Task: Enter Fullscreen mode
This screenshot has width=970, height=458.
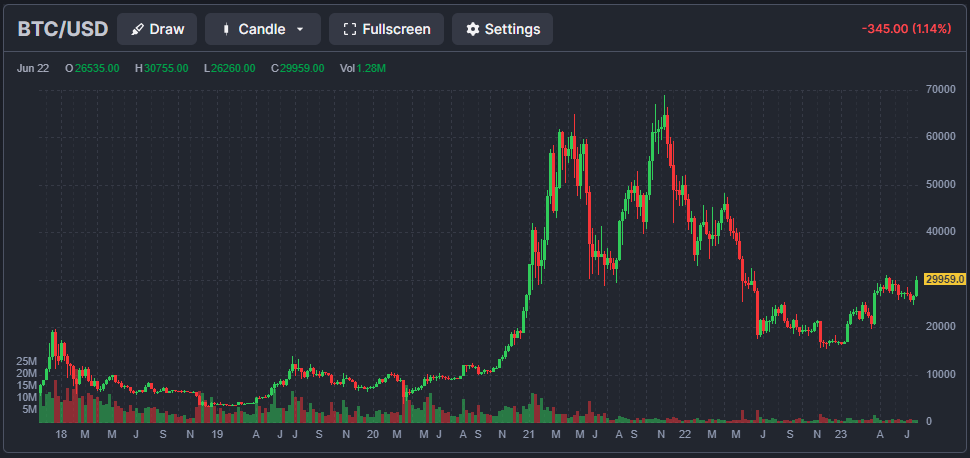Action: click(386, 29)
